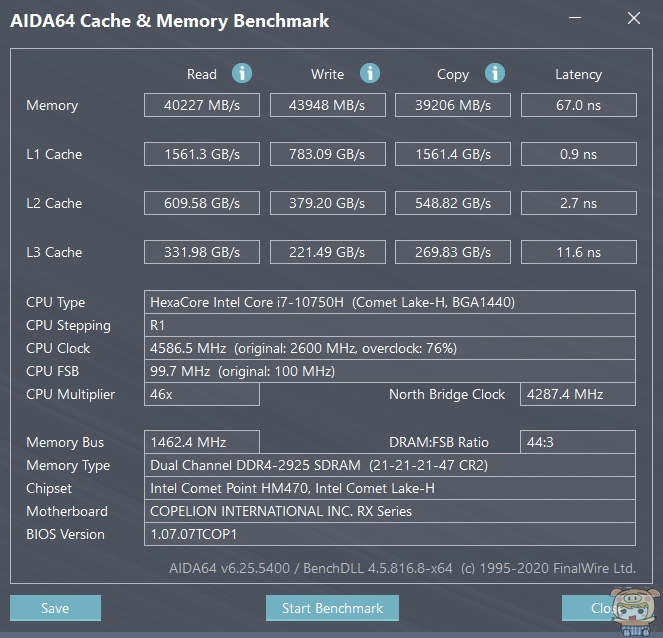Select the L3 Cache Copy value

coord(453,252)
